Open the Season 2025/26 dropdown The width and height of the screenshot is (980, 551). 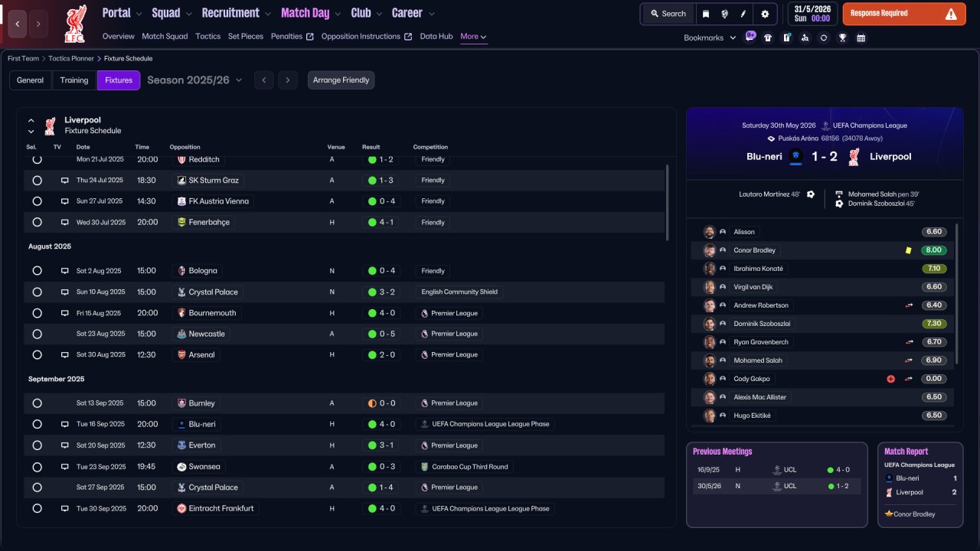coord(194,80)
